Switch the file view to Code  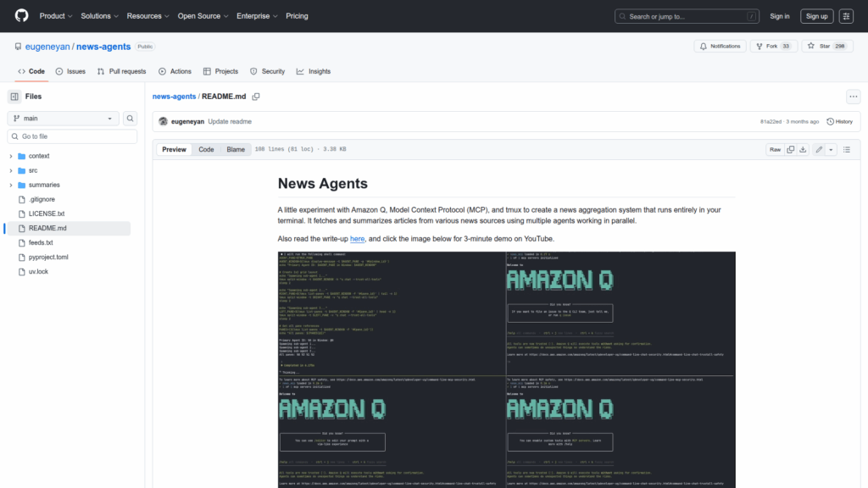click(206, 149)
